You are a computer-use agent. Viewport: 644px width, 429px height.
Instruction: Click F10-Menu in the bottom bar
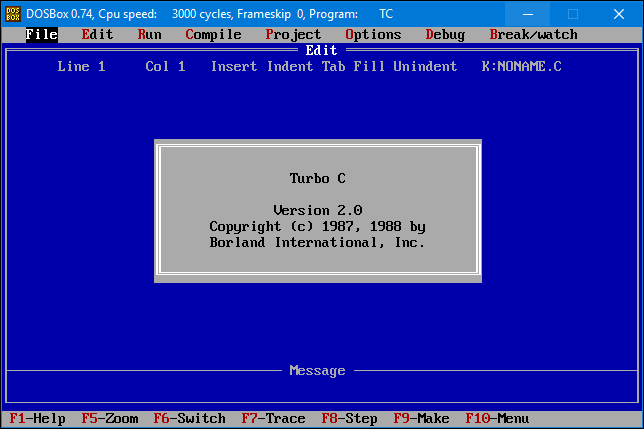point(497,419)
